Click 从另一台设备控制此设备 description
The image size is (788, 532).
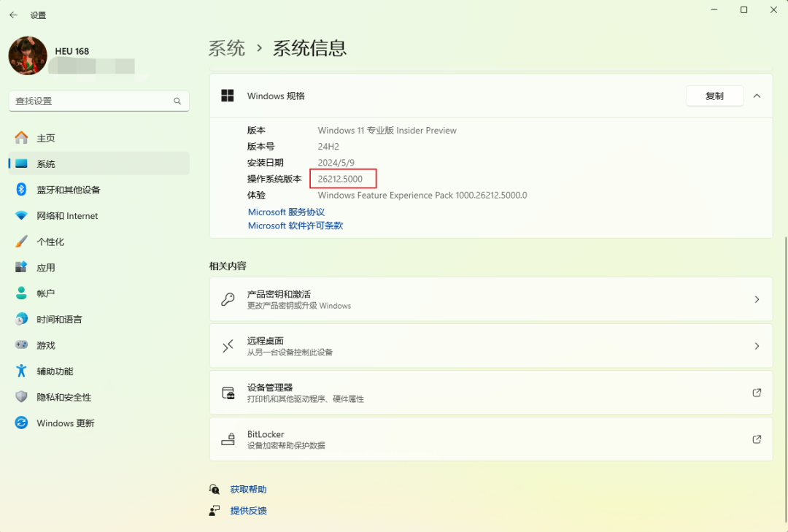click(x=290, y=352)
